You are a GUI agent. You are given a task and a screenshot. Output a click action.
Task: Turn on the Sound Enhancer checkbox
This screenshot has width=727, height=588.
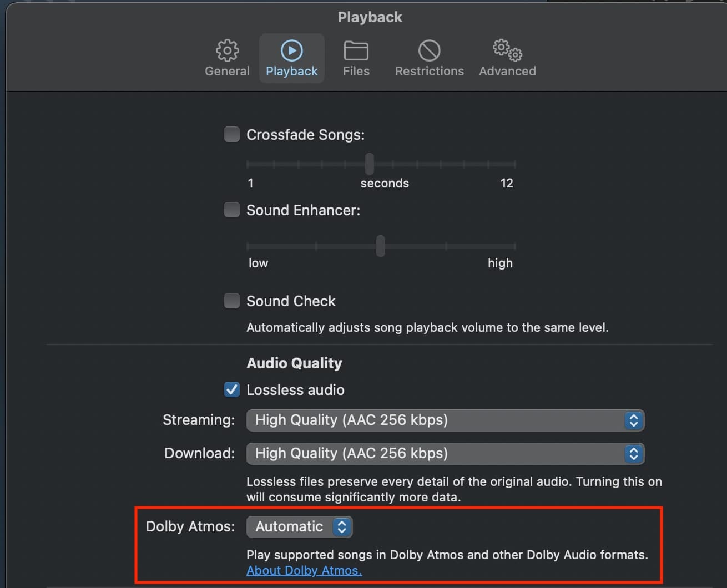coord(231,210)
